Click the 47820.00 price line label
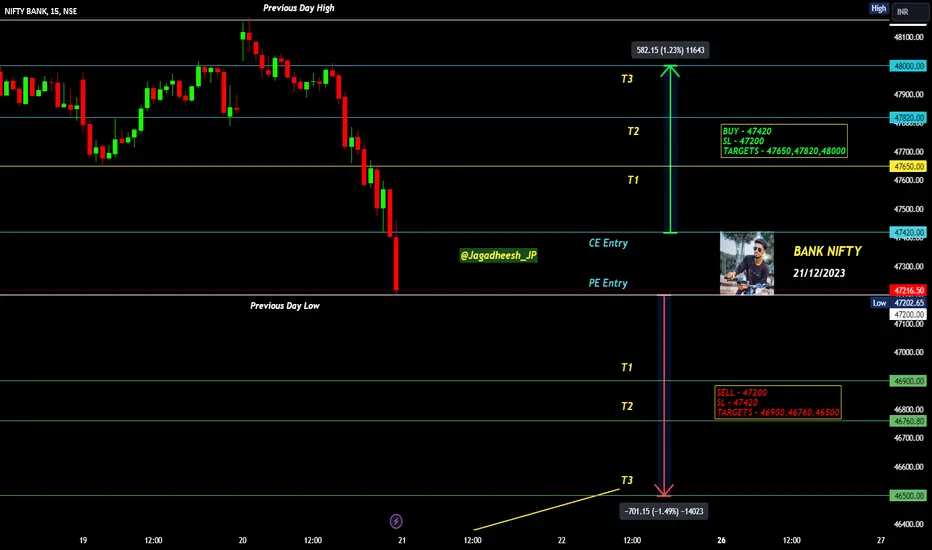 click(908, 118)
